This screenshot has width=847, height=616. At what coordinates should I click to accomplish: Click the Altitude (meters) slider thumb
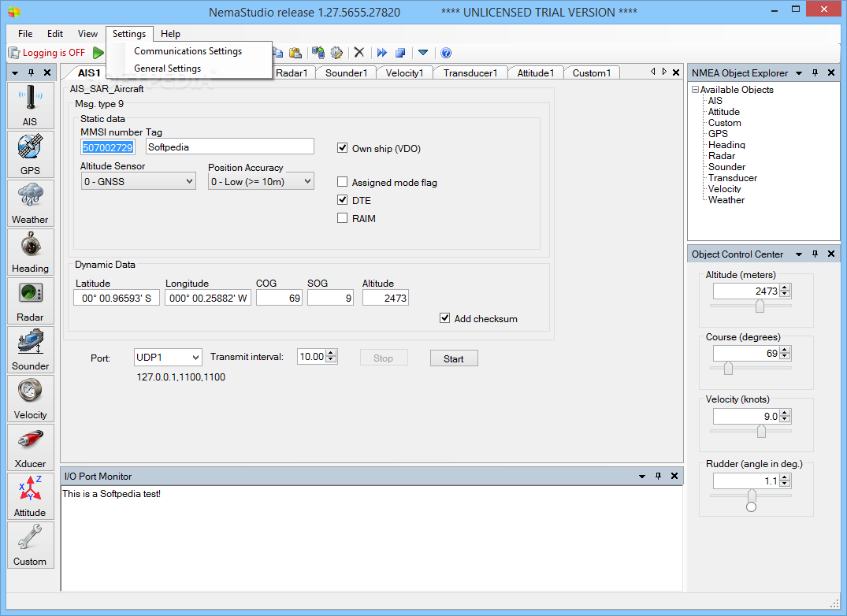(x=760, y=306)
